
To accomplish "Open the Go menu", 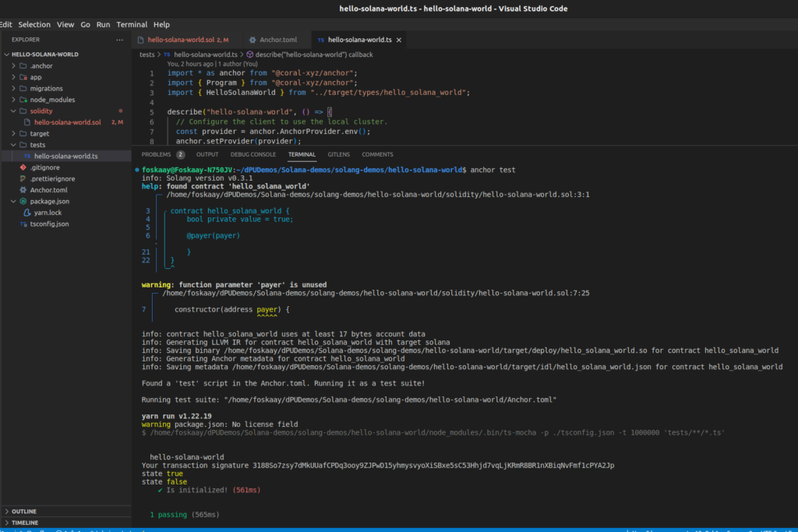I will 85,24.
